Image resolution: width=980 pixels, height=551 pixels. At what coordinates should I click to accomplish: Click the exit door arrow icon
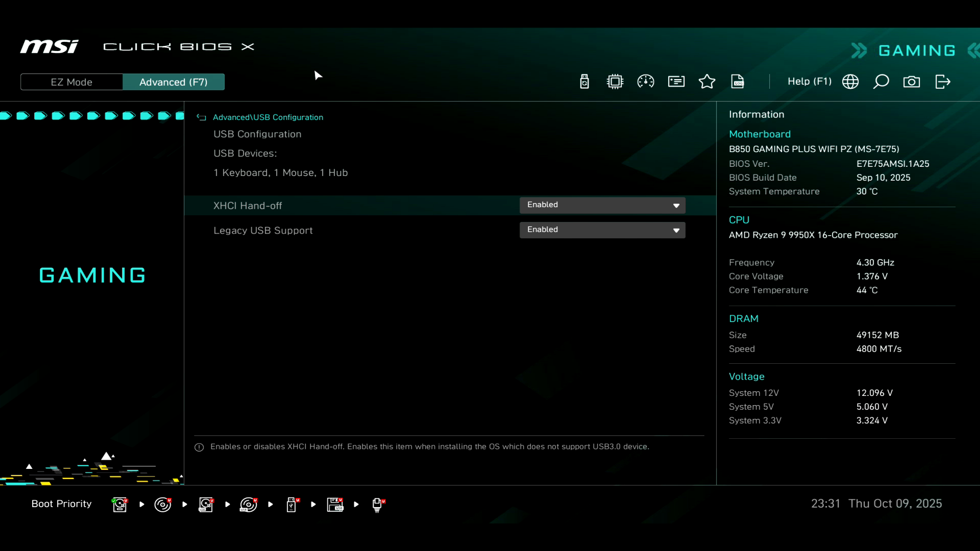(943, 82)
